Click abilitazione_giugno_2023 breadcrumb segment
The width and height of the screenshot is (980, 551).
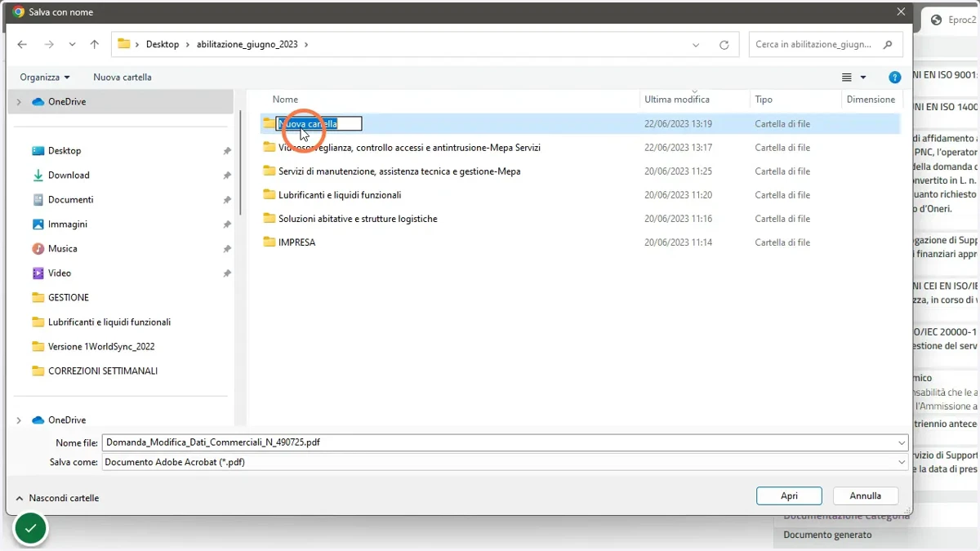point(247,44)
